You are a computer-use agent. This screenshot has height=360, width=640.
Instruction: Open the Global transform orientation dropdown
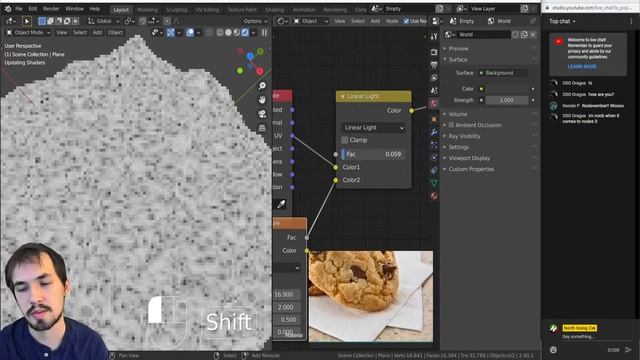pos(104,21)
